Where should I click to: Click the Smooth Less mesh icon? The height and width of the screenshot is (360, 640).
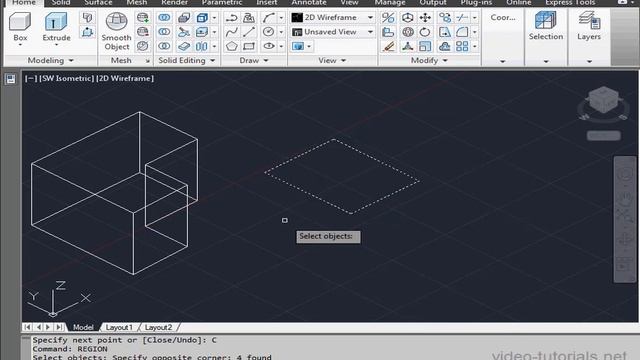(x=142, y=32)
